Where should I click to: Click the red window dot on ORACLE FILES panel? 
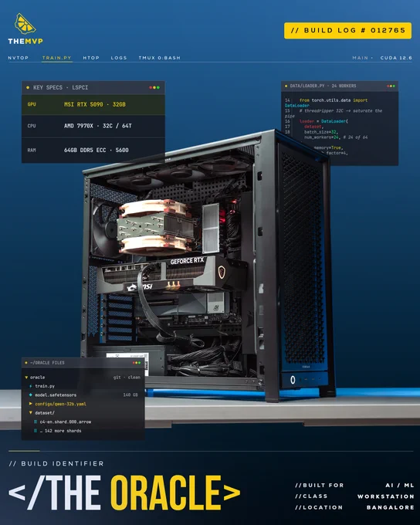tap(134, 363)
